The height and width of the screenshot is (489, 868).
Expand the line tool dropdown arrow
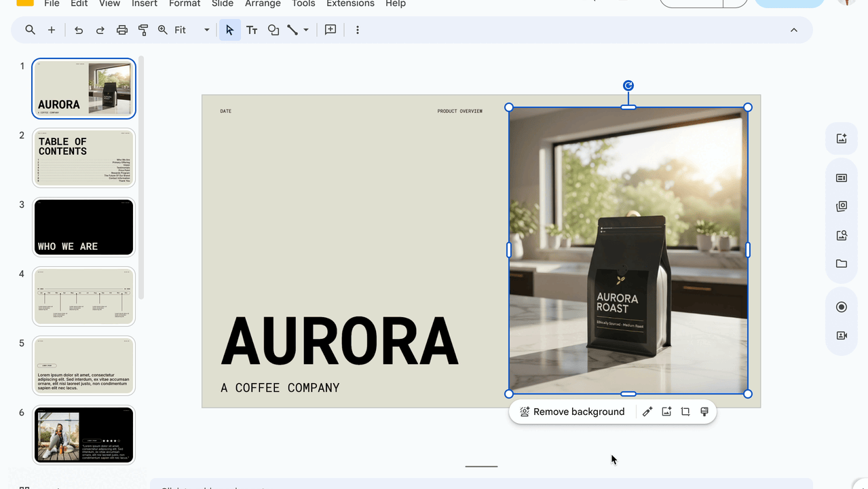point(306,30)
